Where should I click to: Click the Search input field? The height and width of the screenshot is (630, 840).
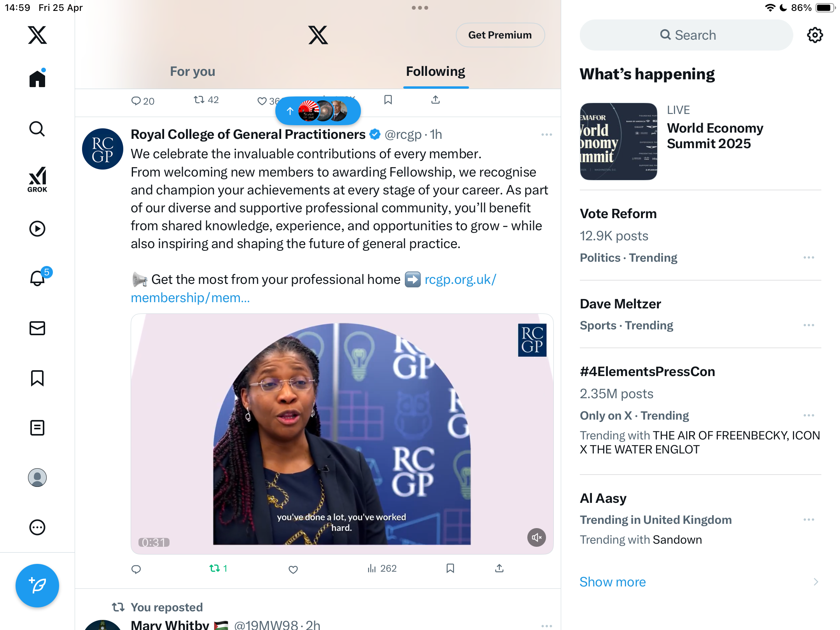pyautogui.click(x=686, y=35)
